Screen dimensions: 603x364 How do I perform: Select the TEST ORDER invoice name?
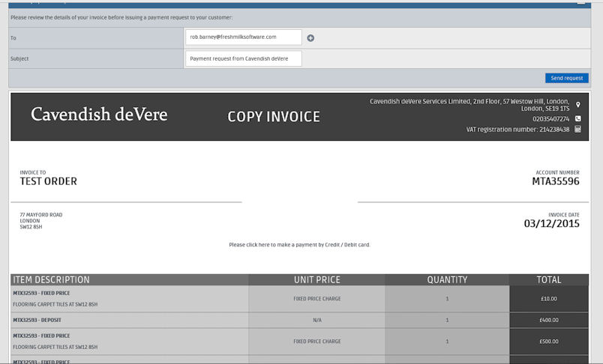49,181
